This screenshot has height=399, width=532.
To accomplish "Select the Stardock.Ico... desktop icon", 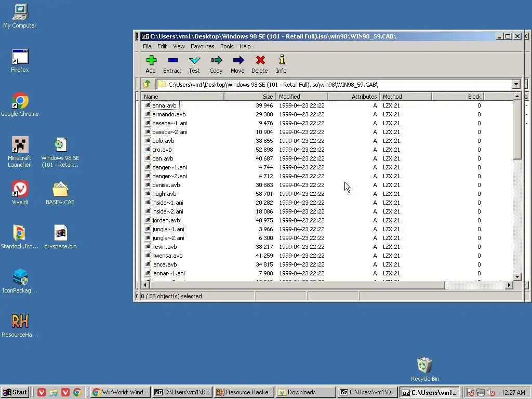I will (x=20, y=237).
